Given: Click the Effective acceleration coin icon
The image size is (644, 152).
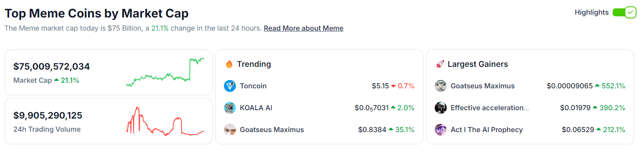Looking at the screenshot, I should (x=441, y=108).
